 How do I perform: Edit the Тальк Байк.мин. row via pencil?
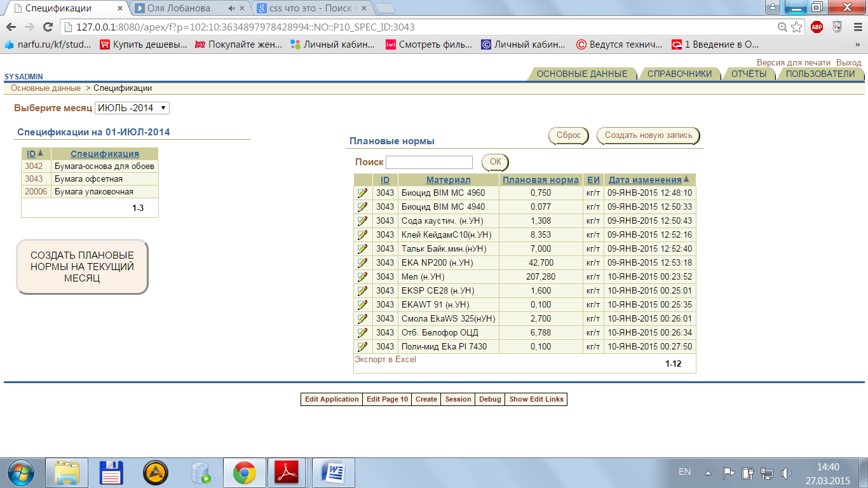coord(363,248)
